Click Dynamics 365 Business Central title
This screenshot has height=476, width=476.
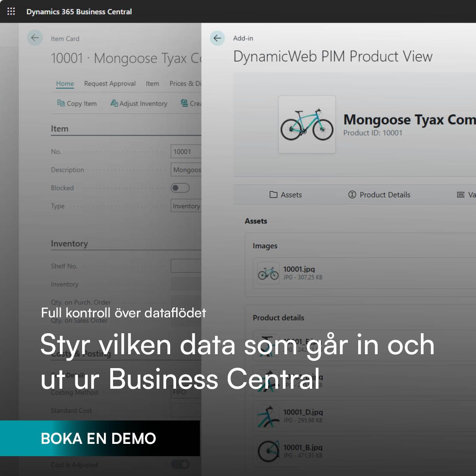click(79, 12)
